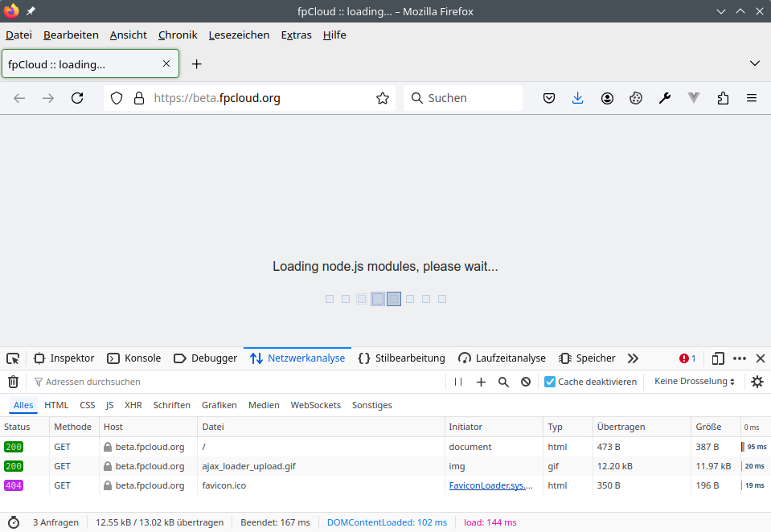This screenshot has height=532, width=771.
Task: Open the Firefox hamburger menu
Action: [752, 98]
